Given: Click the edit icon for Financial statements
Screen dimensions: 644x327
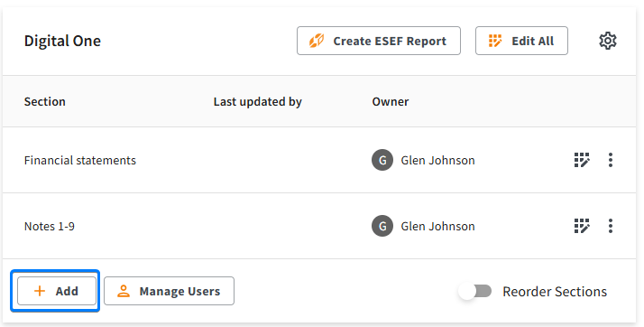Looking at the screenshot, I should 582,160.
